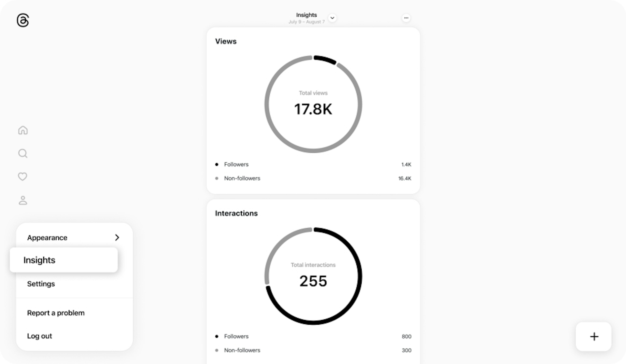626x364 pixels.
Task: Click Log out button
Action: coord(39,336)
